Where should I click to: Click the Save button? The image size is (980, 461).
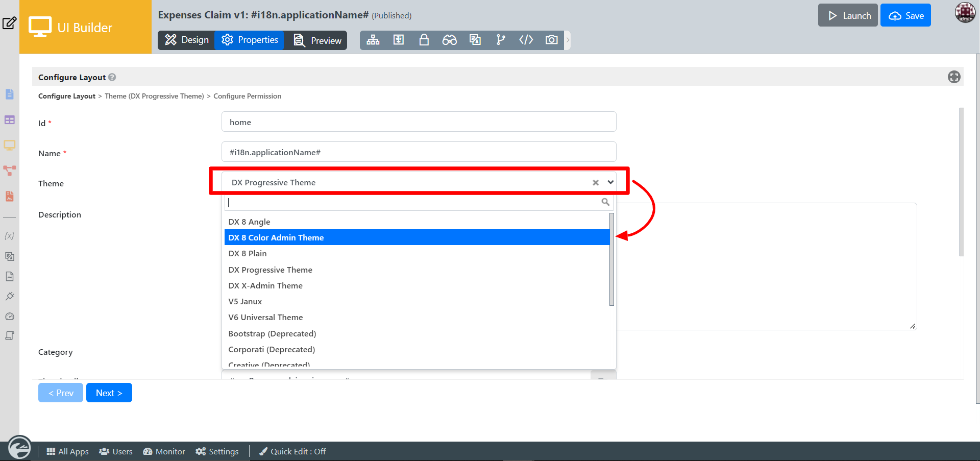(905, 15)
